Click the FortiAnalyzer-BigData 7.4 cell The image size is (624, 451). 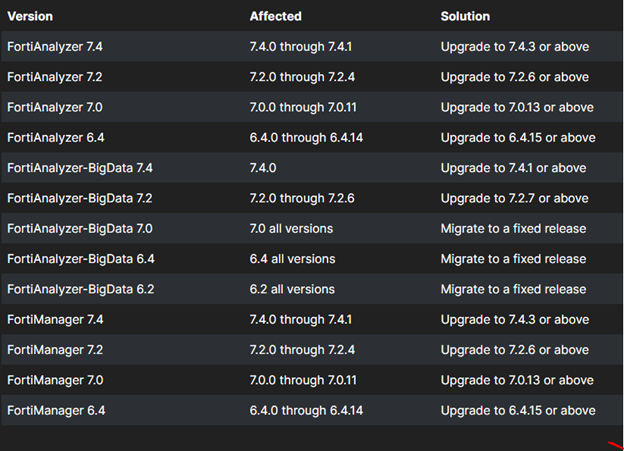click(80, 168)
